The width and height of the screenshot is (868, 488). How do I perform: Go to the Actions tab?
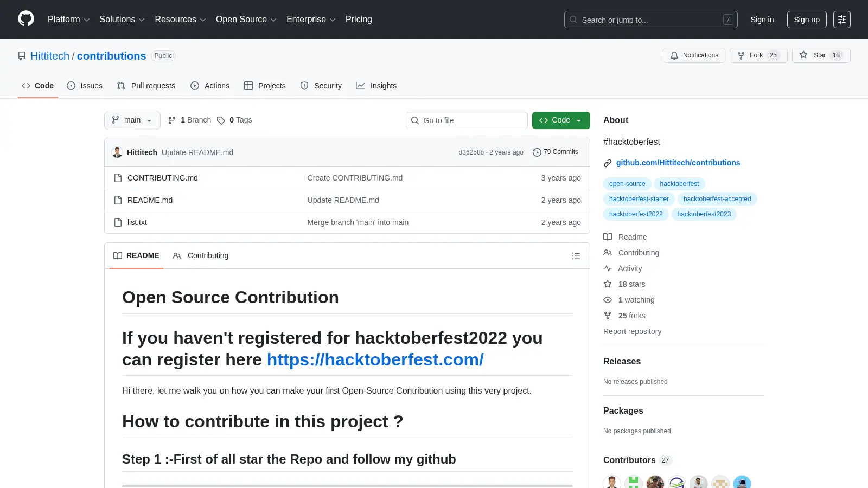point(210,86)
